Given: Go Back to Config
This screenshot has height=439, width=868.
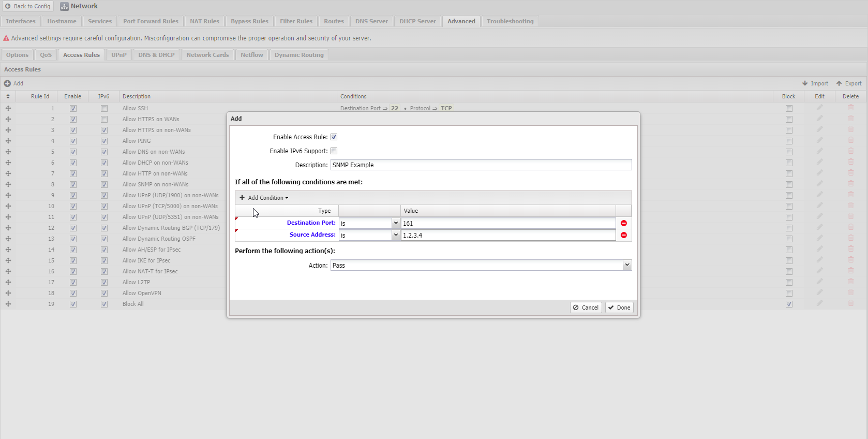Looking at the screenshot, I should coord(27,6).
